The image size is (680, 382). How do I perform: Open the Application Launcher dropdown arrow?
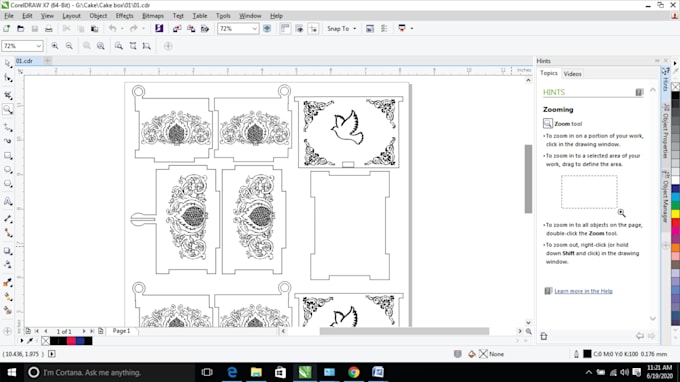click(412, 29)
